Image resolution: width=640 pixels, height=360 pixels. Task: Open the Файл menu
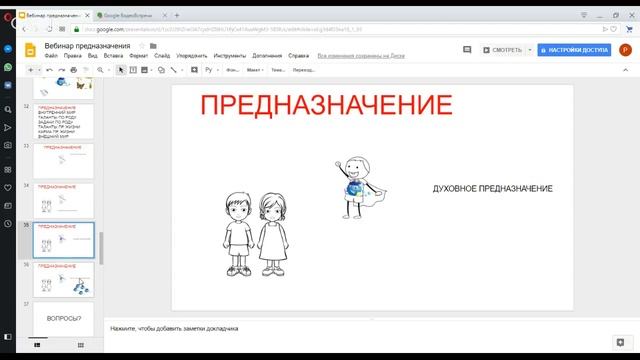(x=51, y=56)
